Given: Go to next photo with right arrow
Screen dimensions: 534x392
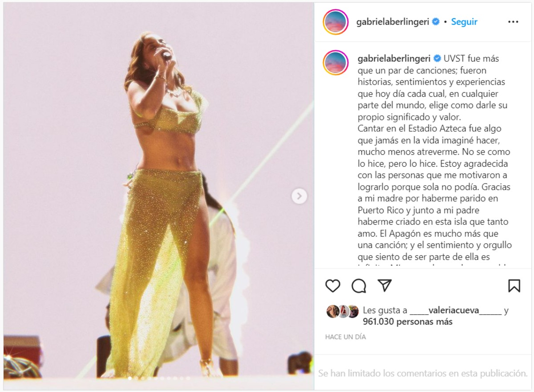Looking at the screenshot, I should (299, 196).
